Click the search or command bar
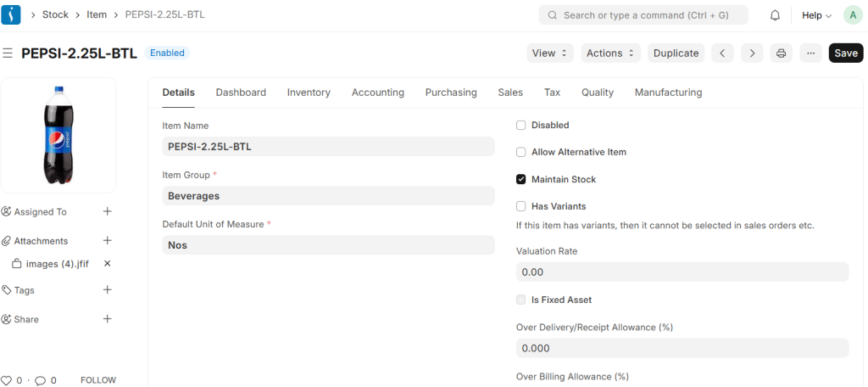Screen dimensions: 868x387 643,15
